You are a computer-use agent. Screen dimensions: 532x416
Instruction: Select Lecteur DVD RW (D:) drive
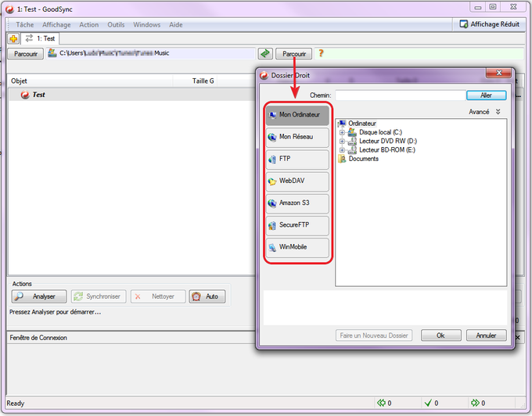click(388, 141)
